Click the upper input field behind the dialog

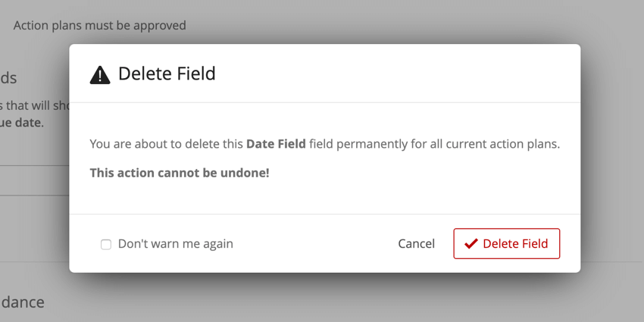pyautogui.click(x=34, y=155)
